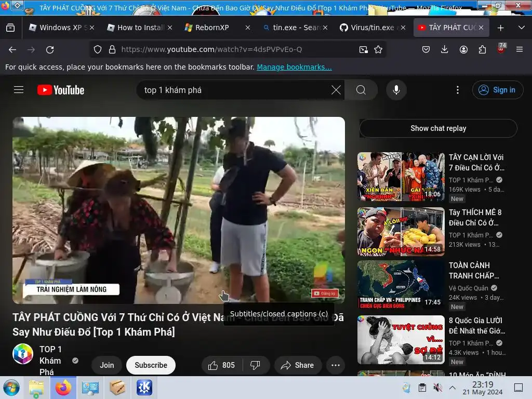Open KDE application in taskbar

144,388
